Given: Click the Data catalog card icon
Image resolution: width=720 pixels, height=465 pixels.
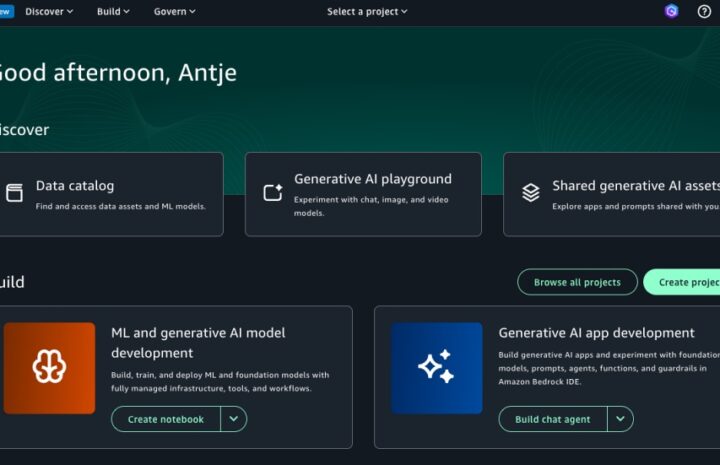Looking at the screenshot, I should tap(14, 193).
